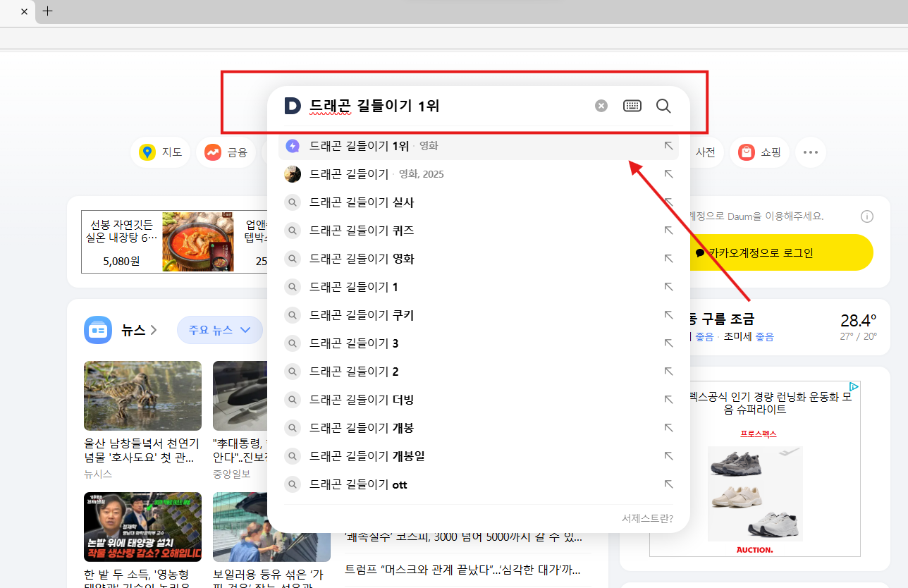The image size is (908, 588).
Task: Open the 서제스트란? help link
Action: point(647,517)
